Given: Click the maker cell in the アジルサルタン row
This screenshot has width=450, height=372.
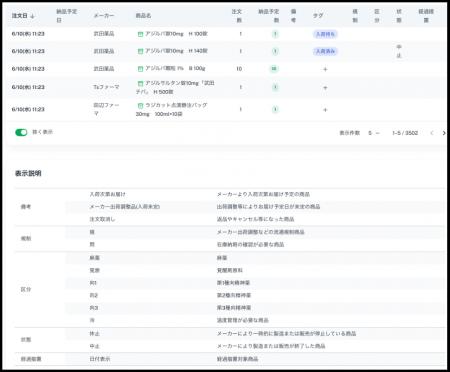Looking at the screenshot, I should 106,87.
